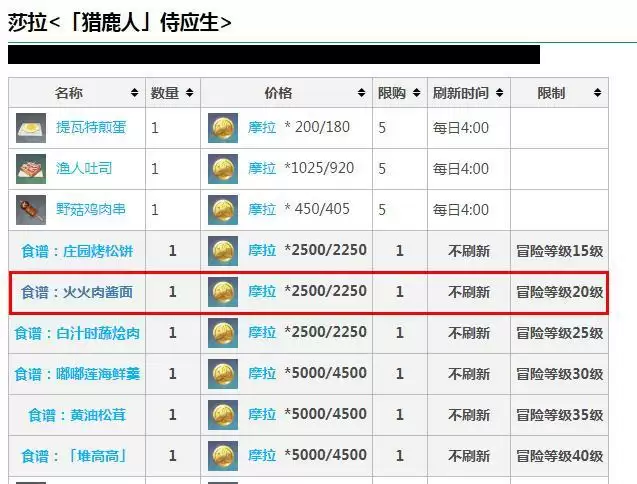Click the Mora coin icon in 渔人吐司 row
Image resolution: width=637 pixels, height=484 pixels.
pos(223,169)
